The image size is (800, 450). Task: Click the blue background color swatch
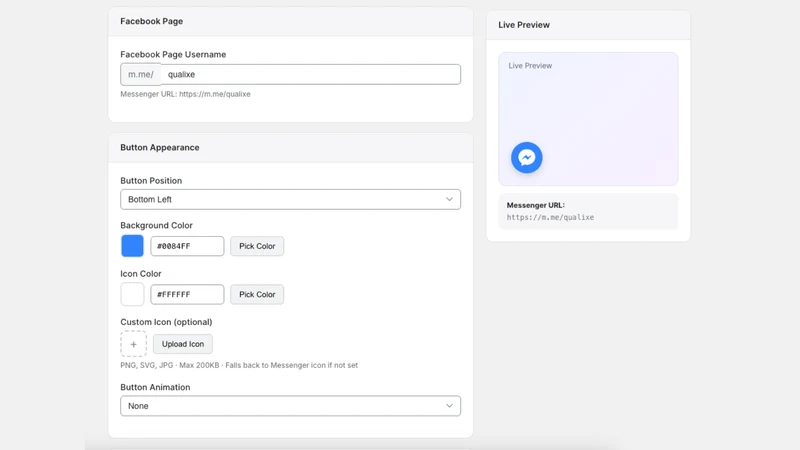(x=132, y=246)
